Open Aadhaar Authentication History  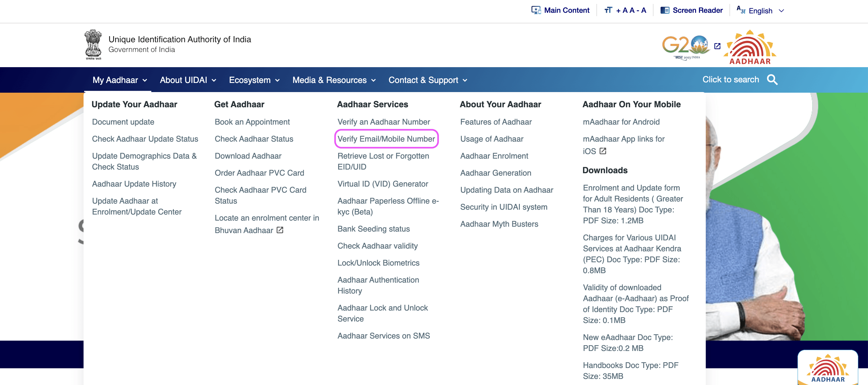coord(378,285)
